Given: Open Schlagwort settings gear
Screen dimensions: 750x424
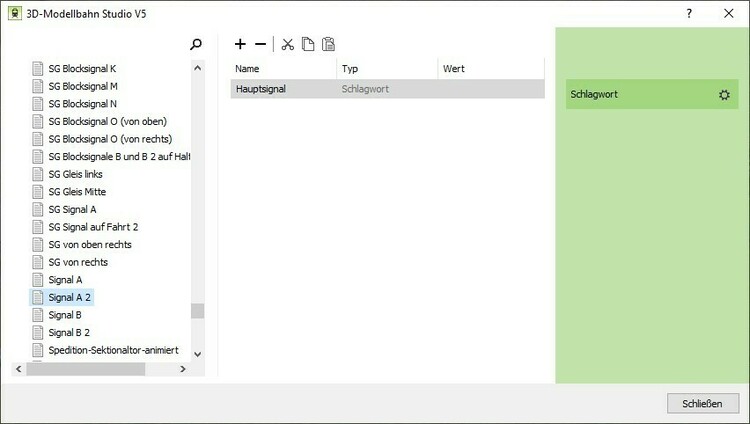Looking at the screenshot, I should pos(724,95).
